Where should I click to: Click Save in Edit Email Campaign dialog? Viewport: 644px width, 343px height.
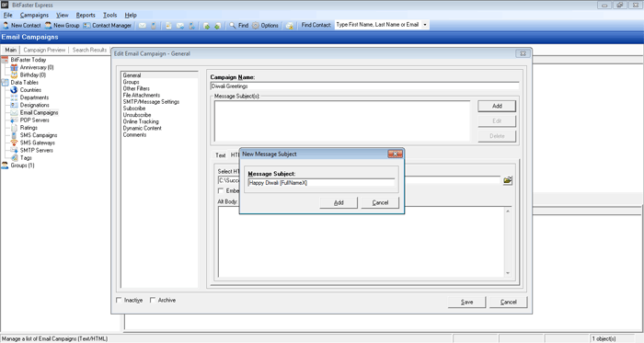point(466,302)
